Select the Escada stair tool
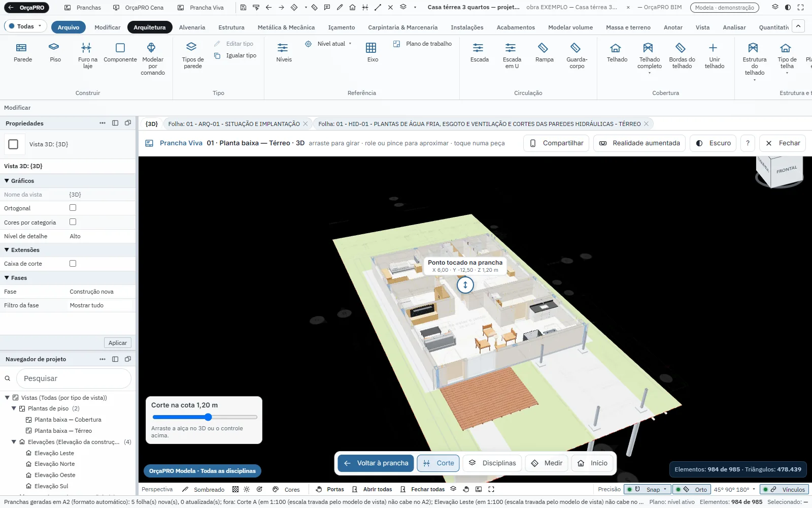The width and height of the screenshot is (812, 508). (479, 52)
